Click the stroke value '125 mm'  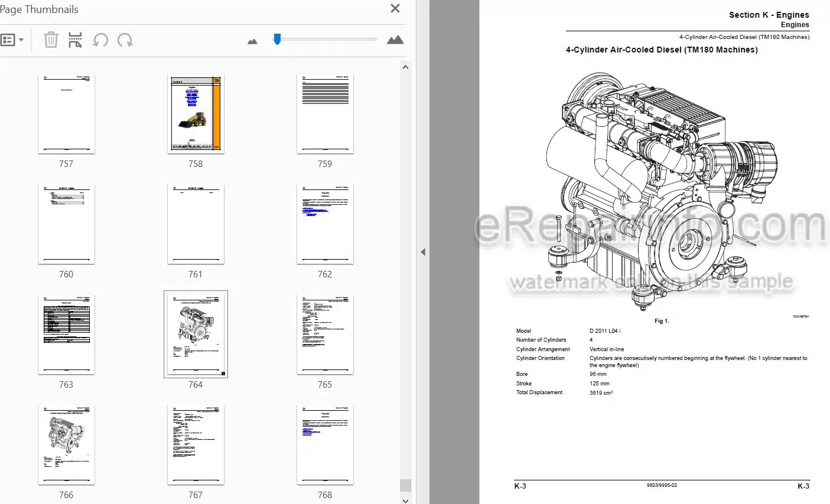600,384
